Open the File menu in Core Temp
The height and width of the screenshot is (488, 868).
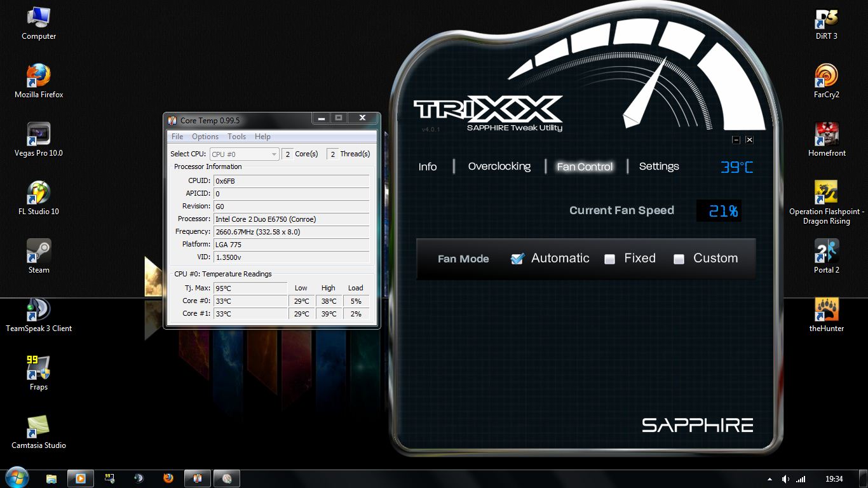pos(177,137)
